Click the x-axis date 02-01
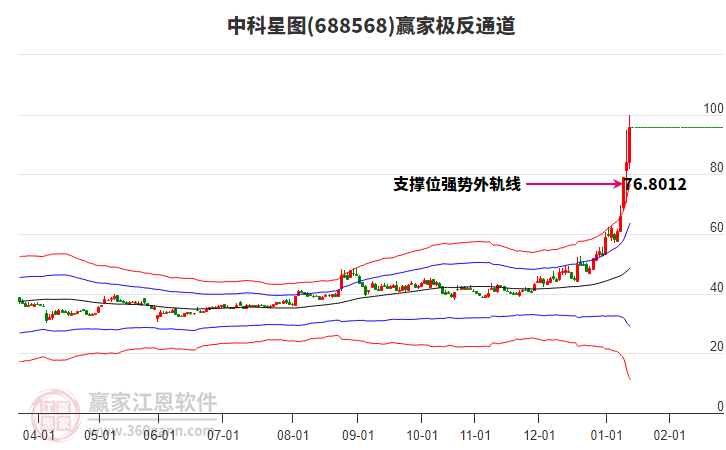The width and height of the screenshot is (726, 450). tap(669, 435)
